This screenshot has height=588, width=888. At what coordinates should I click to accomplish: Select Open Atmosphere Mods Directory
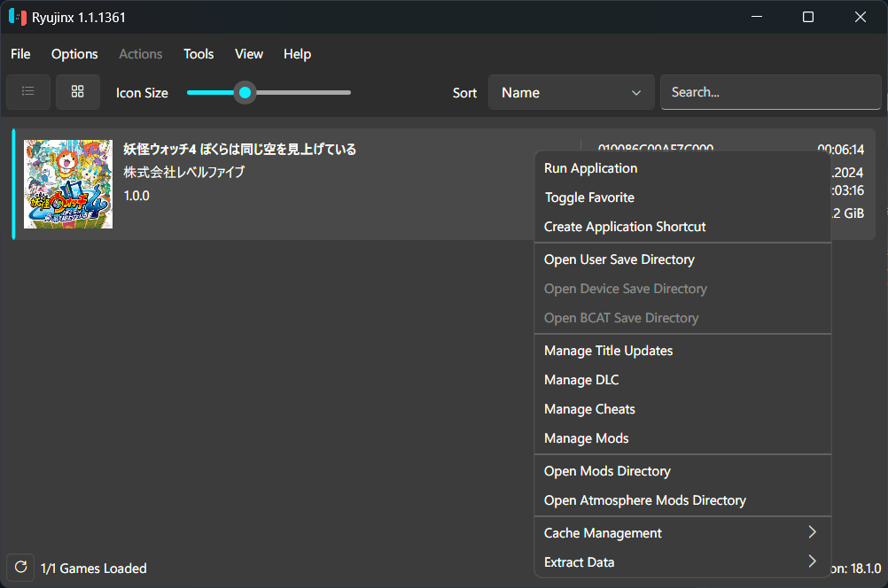point(682,500)
